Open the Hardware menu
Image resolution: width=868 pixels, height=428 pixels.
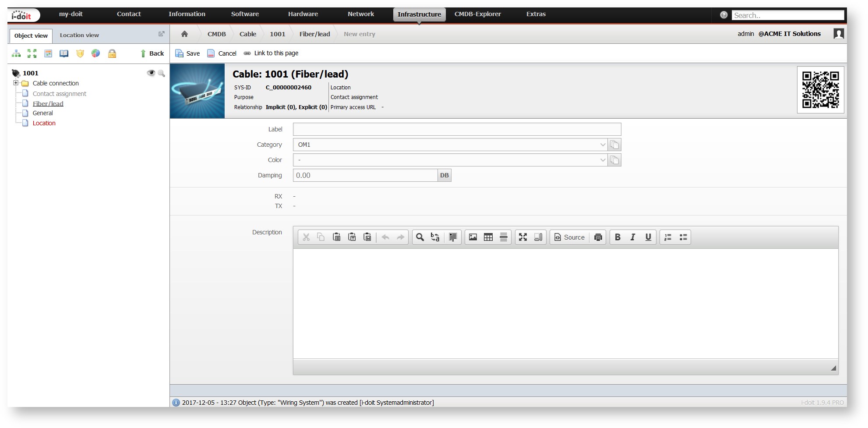click(x=303, y=14)
